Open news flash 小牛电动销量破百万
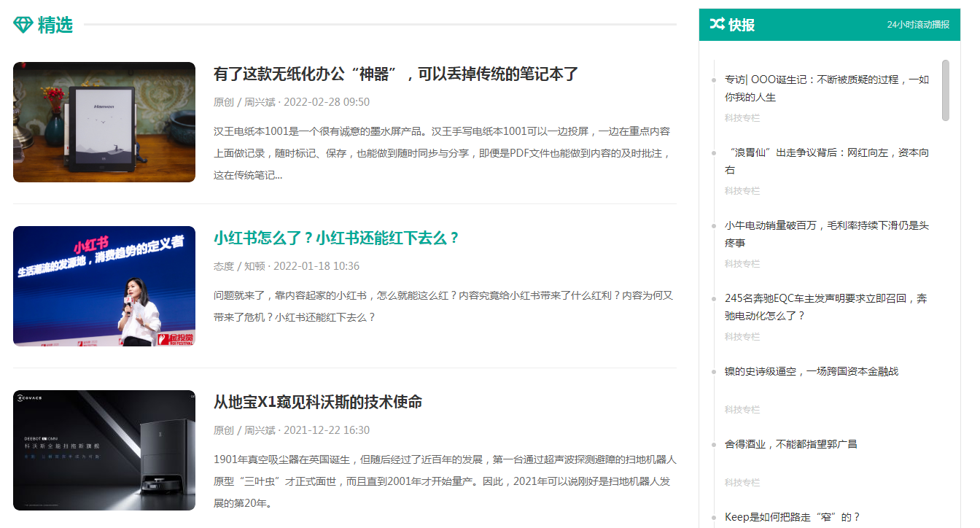The width and height of the screenshot is (980, 528). [827, 234]
